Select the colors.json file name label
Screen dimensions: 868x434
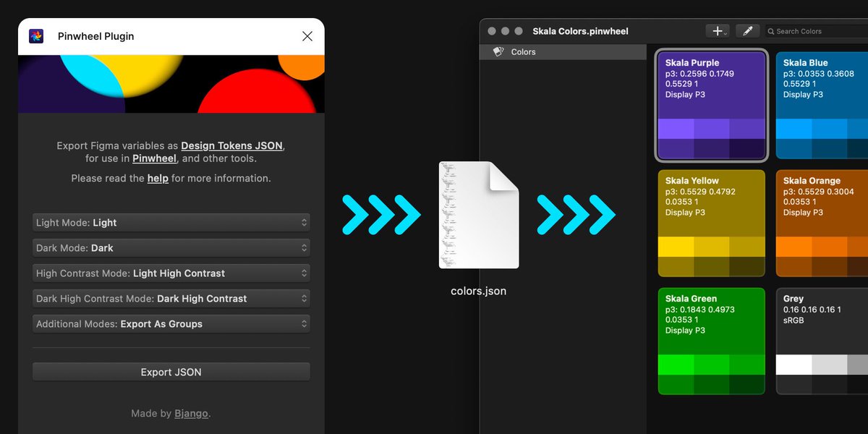[479, 291]
